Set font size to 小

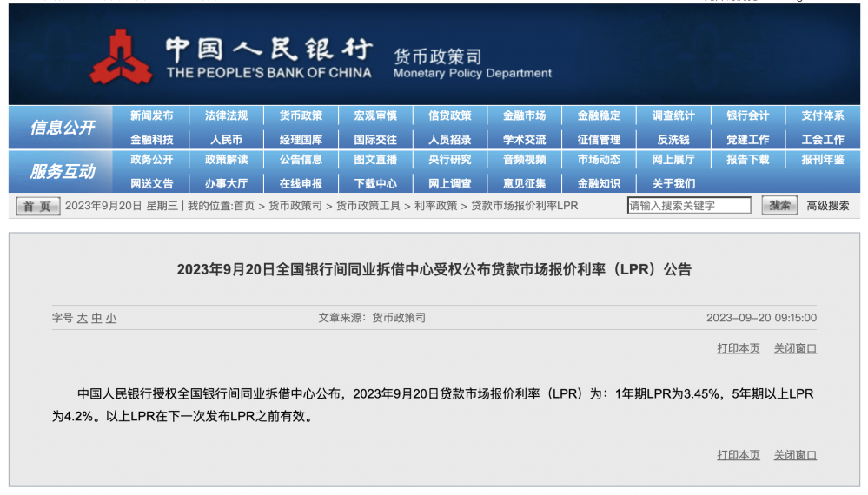[110, 318]
